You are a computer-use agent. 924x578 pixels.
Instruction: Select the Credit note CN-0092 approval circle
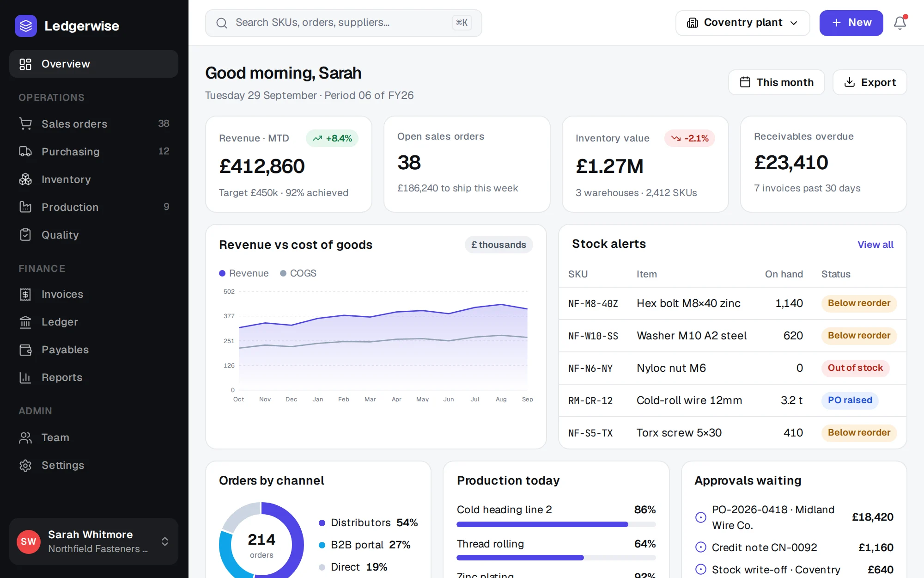click(701, 547)
